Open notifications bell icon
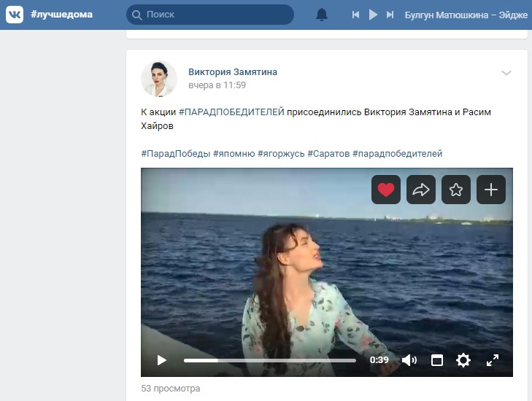 (x=322, y=15)
